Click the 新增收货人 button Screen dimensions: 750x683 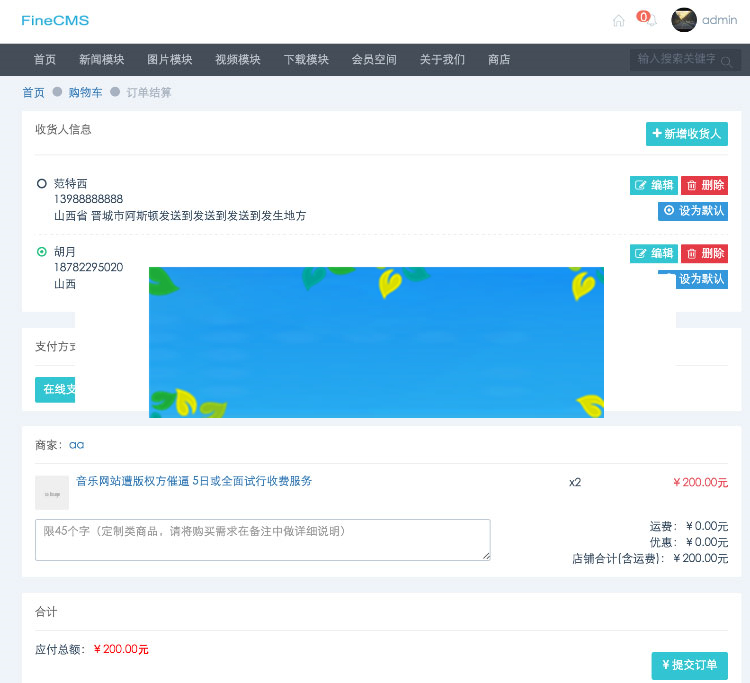point(686,134)
